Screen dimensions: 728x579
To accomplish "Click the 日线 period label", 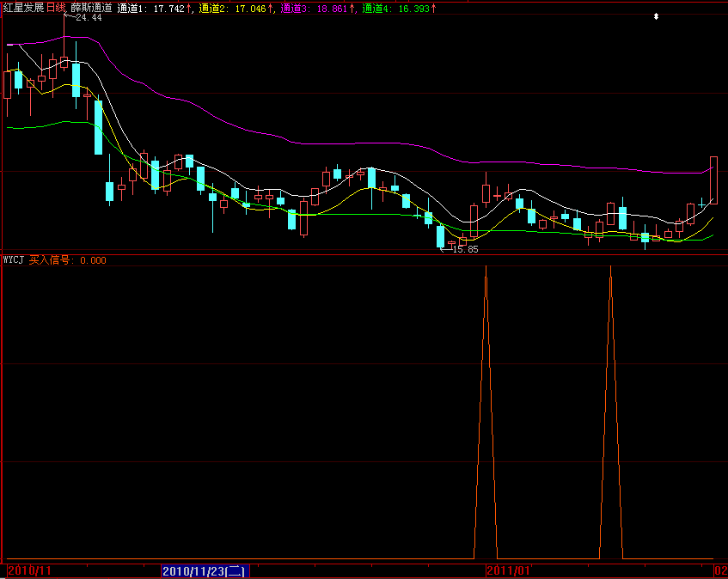I will tap(57, 8).
